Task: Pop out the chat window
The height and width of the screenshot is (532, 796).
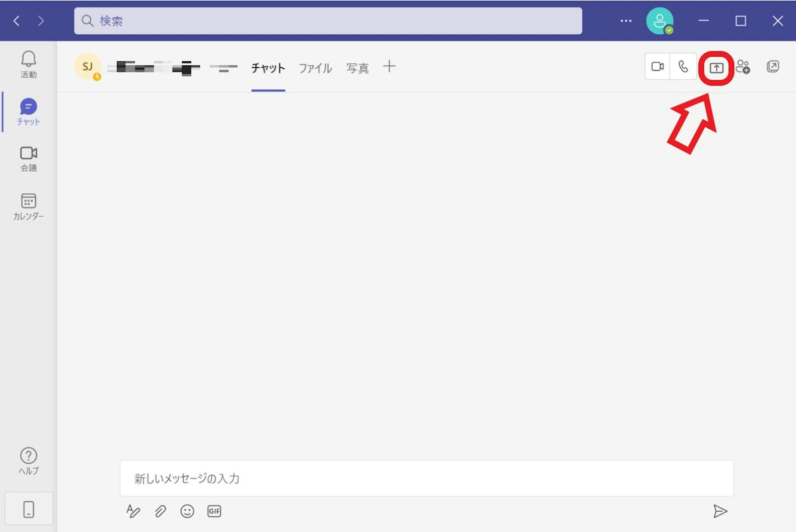Action: (773, 66)
